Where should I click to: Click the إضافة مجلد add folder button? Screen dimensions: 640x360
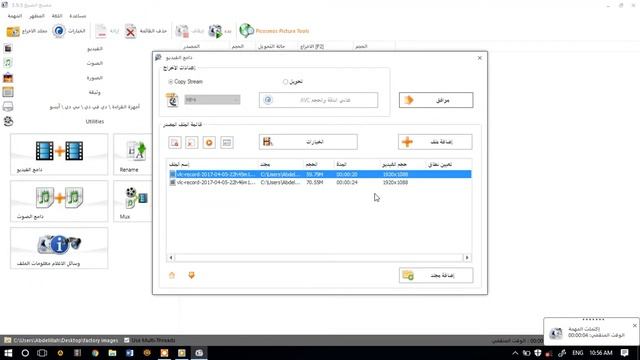[x=436, y=276]
